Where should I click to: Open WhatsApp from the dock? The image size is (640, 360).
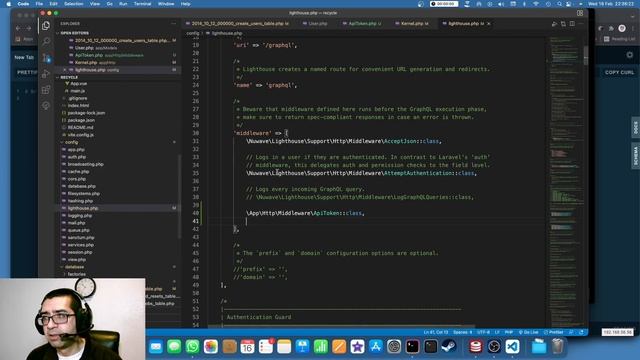pyautogui.click(x=192, y=347)
